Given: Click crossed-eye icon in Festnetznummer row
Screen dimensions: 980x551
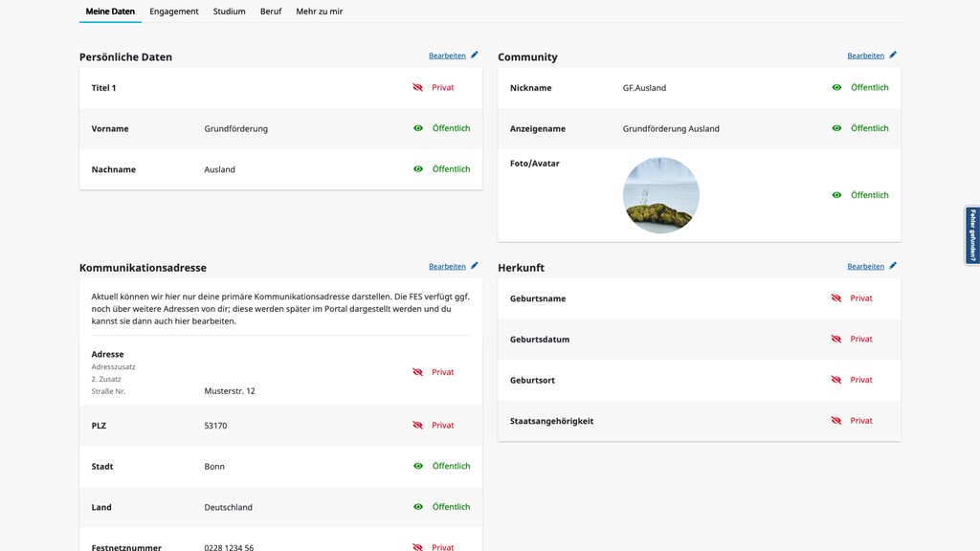Looking at the screenshot, I should [x=417, y=546].
